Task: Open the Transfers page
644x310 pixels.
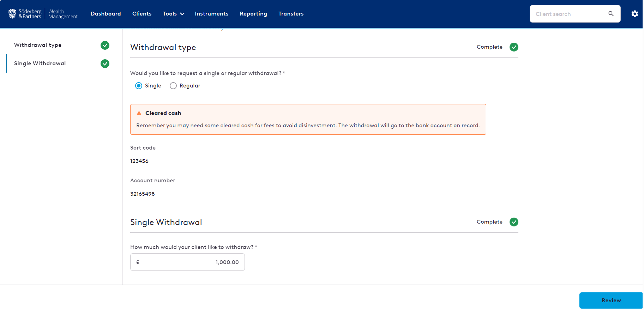Action: tap(291, 14)
